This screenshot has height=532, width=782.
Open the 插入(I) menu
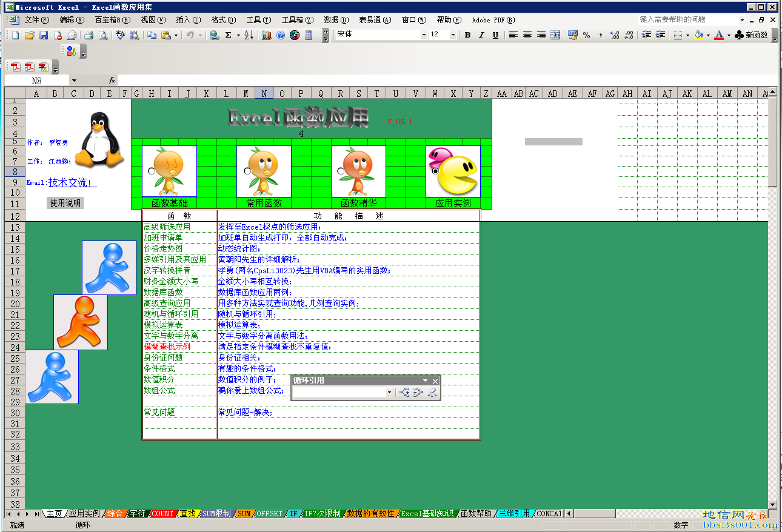189,20
